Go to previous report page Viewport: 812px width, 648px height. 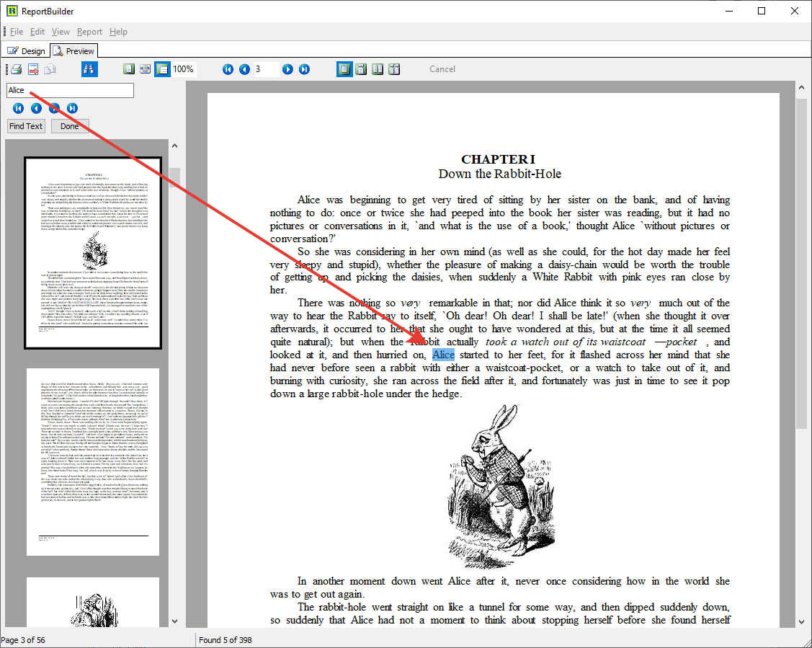pos(244,69)
